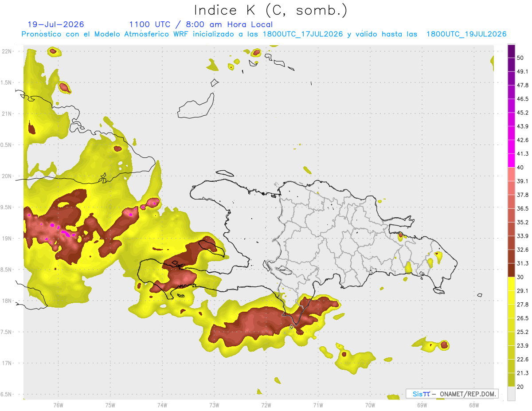Select the '19-Jul-2026' date label
The image size is (532, 411).
[56, 24]
